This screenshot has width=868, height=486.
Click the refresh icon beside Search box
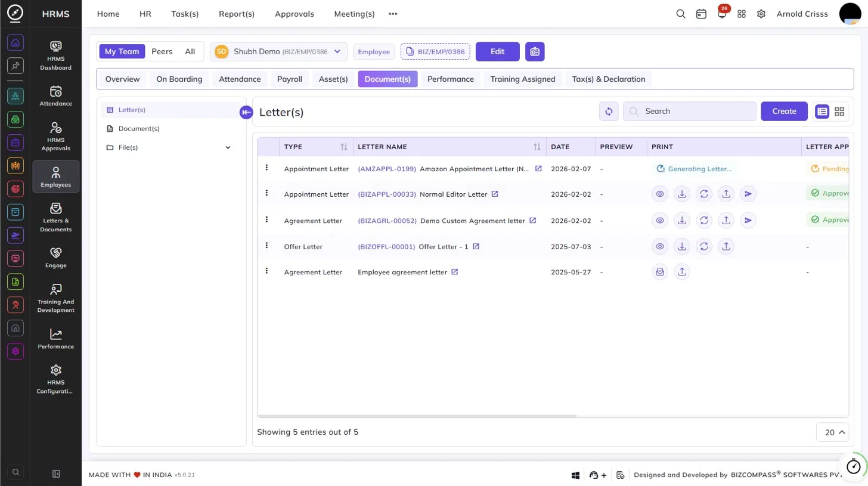coord(609,111)
